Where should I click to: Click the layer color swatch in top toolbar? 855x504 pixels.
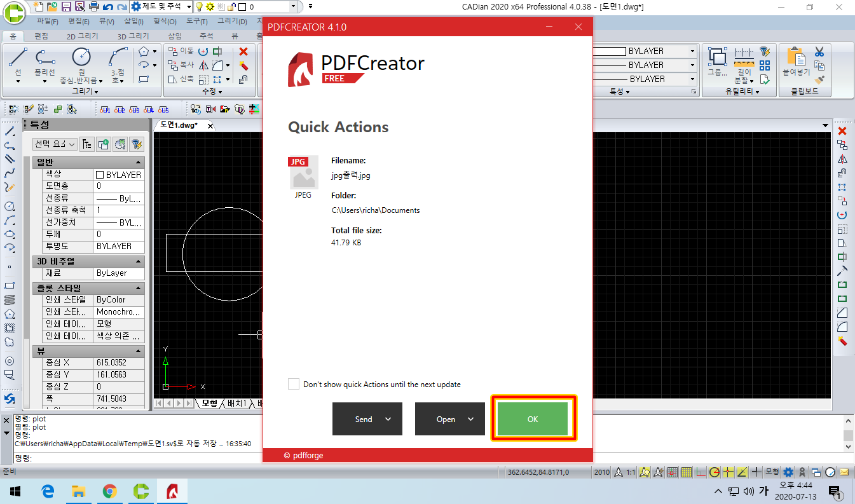click(242, 7)
